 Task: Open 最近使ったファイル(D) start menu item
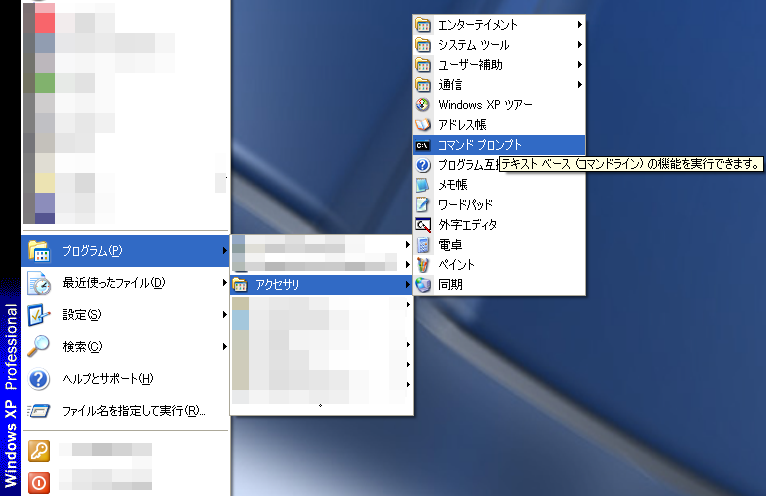tap(126, 283)
